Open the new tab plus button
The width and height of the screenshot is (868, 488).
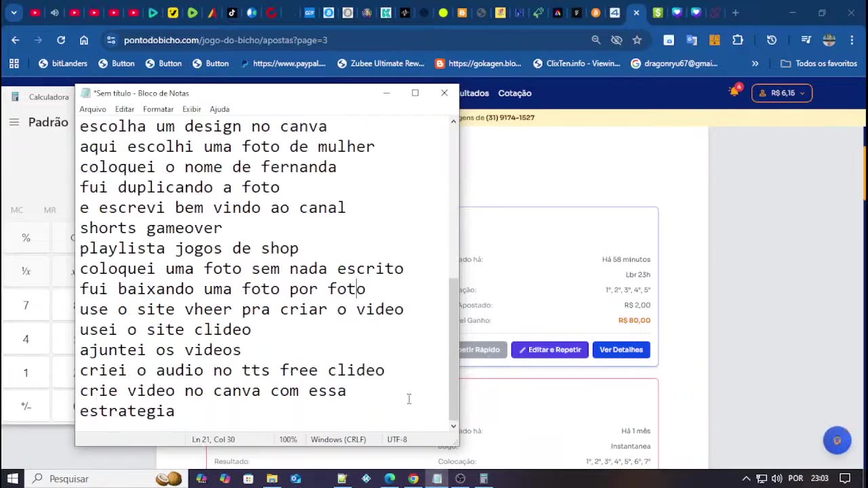pos(735,13)
